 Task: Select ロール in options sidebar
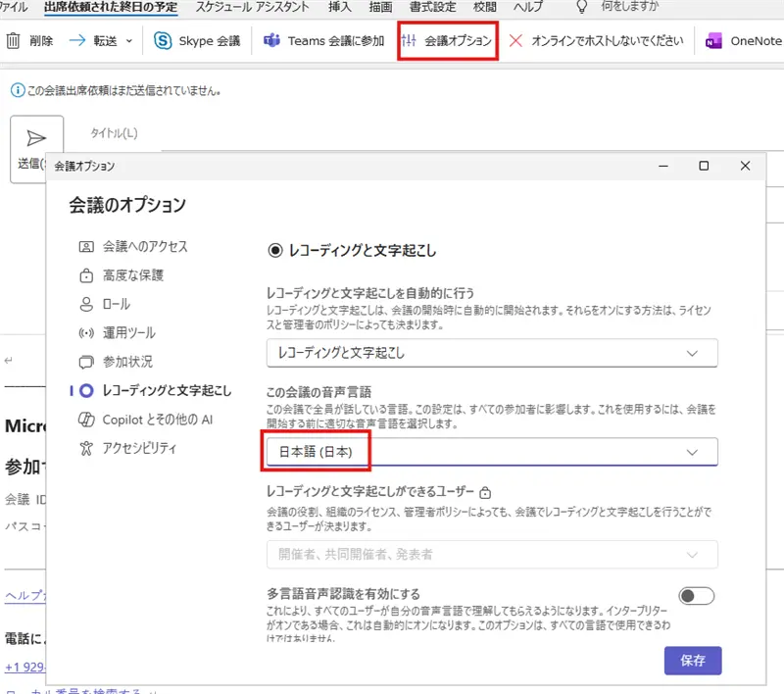pos(105,304)
